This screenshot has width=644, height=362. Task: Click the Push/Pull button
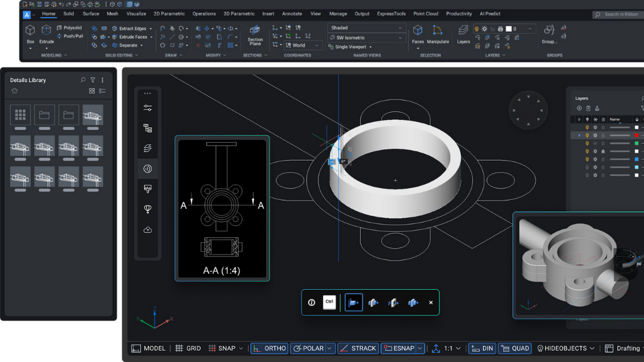70,36
